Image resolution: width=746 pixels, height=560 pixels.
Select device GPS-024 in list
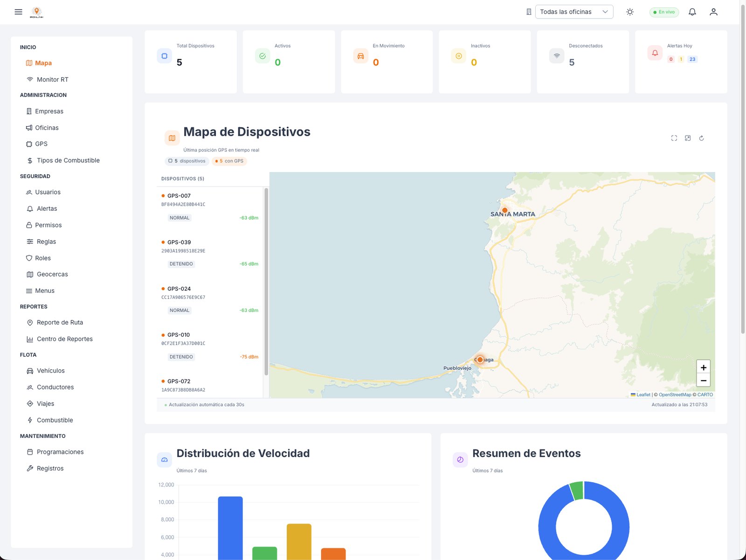210,300
